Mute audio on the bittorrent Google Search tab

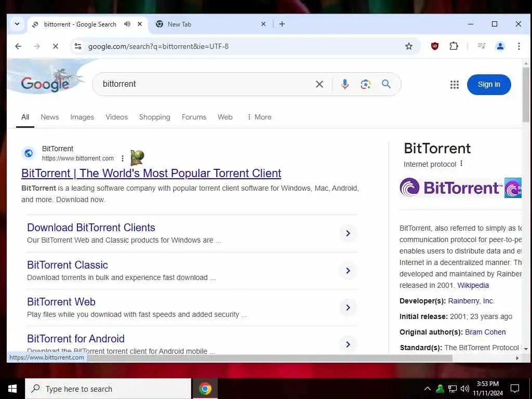pos(127,24)
